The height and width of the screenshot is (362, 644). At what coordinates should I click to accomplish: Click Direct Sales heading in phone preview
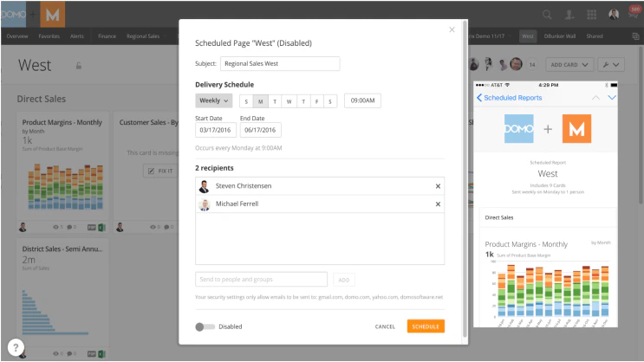tap(499, 217)
